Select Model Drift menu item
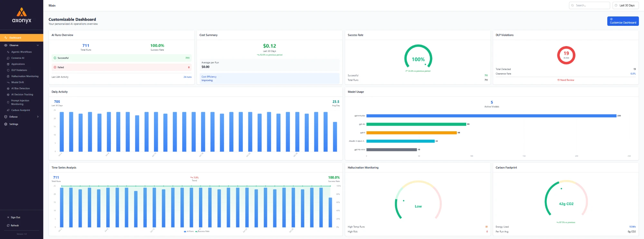The width and height of the screenshot is (644, 239). 18,82
